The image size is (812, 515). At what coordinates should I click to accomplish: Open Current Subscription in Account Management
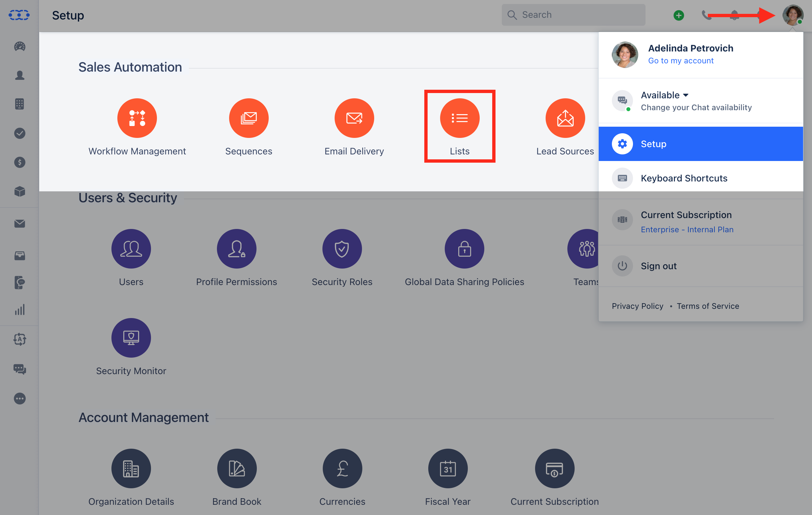click(555, 468)
